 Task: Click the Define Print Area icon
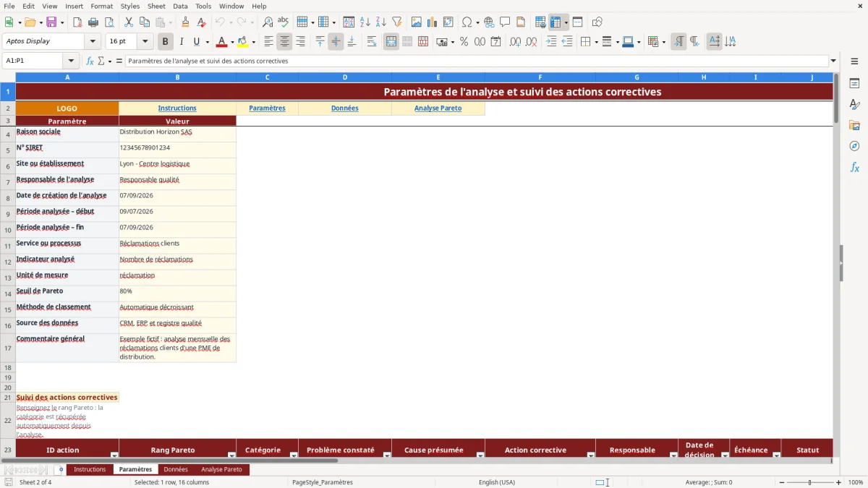[x=540, y=22]
